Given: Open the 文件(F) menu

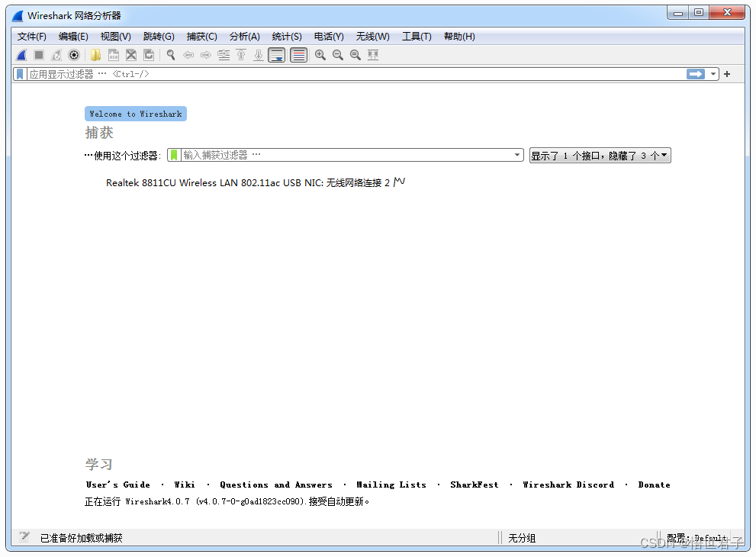Looking at the screenshot, I should tap(32, 37).
